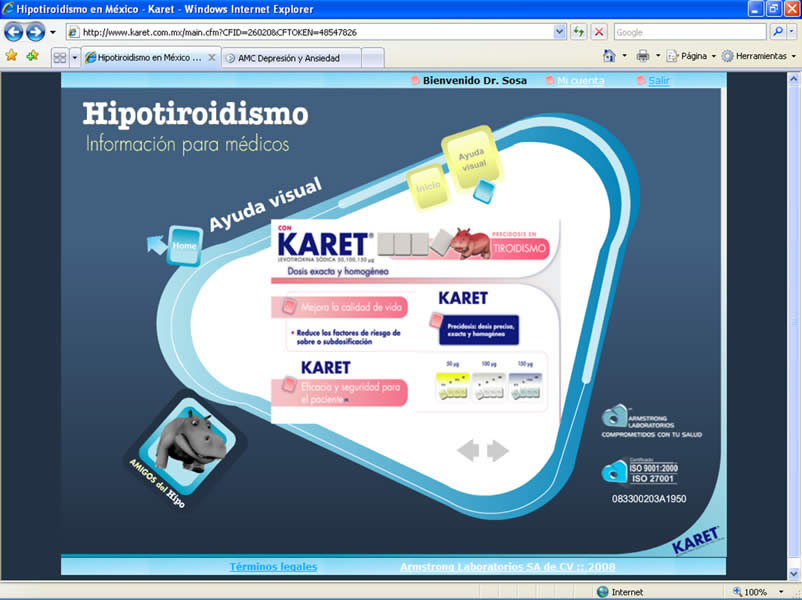The width and height of the screenshot is (802, 600).
Task: Go back with the browser Back button
Action: click(13, 32)
